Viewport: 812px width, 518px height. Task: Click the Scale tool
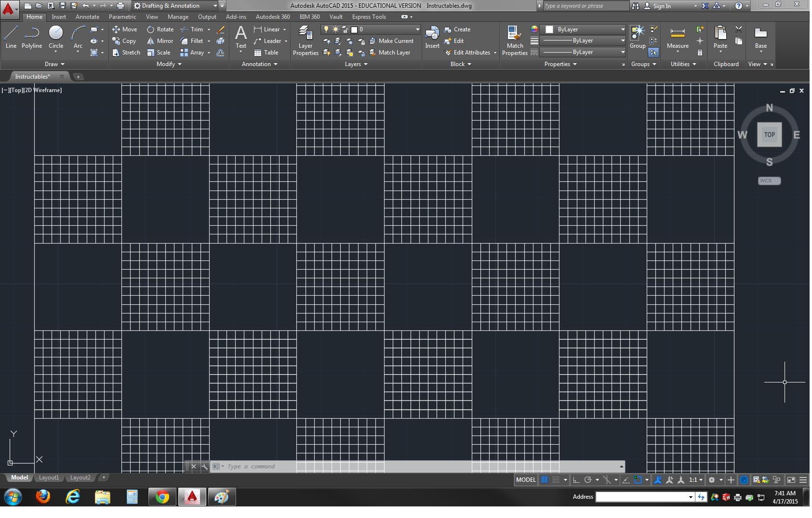click(159, 53)
